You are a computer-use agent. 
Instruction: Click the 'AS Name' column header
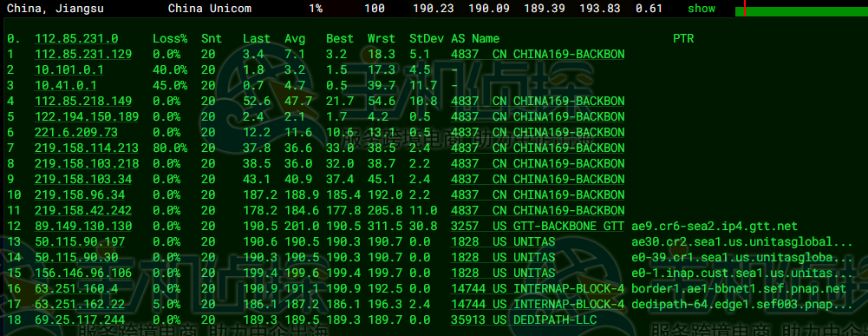click(475, 38)
